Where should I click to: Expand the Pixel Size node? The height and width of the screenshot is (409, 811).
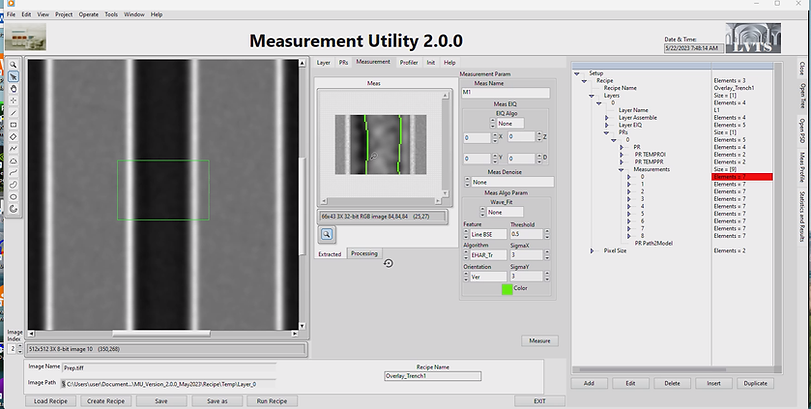pyautogui.click(x=592, y=251)
